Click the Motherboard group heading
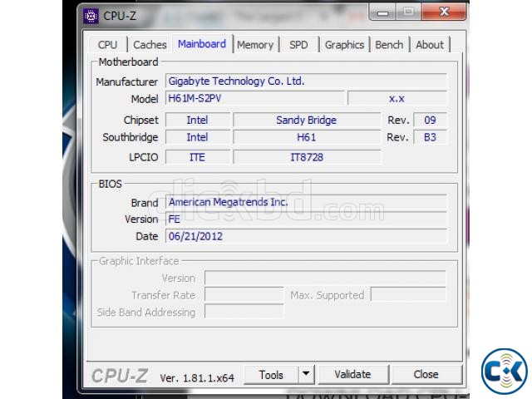This screenshot has height=399, width=532. 128,62
